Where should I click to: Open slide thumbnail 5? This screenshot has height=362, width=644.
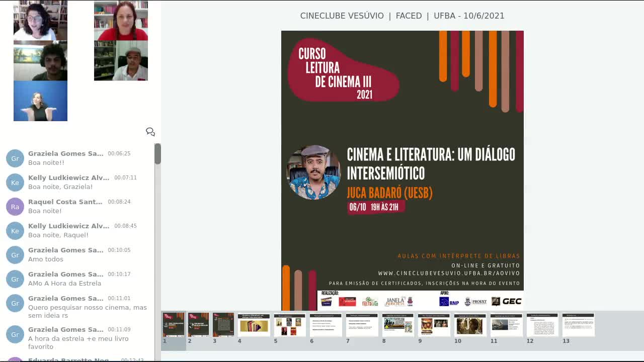[290, 325]
